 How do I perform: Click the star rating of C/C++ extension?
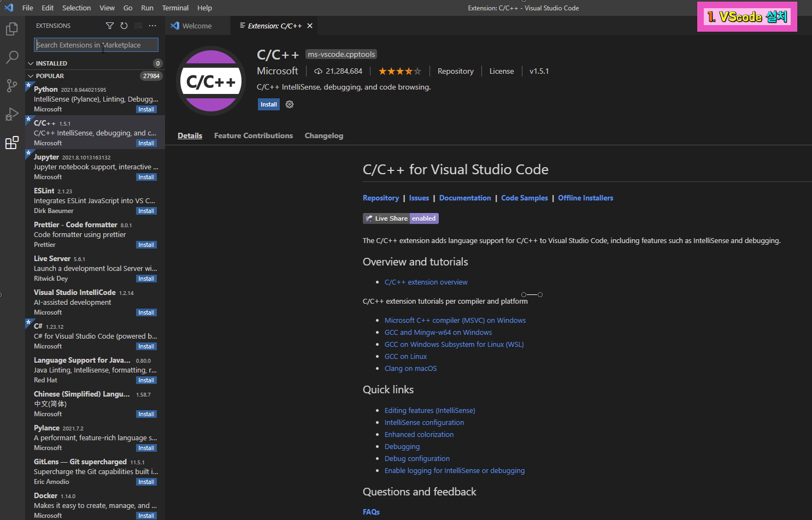pyautogui.click(x=400, y=71)
